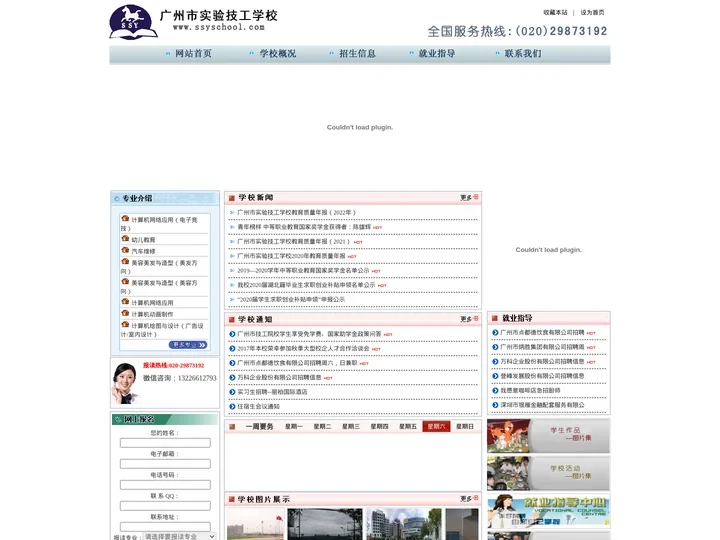Image resolution: width=720 pixels, height=540 pixels.
Task: Click blue circle icon before 深圳市银雁金融配套服务
Action: pos(495,405)
